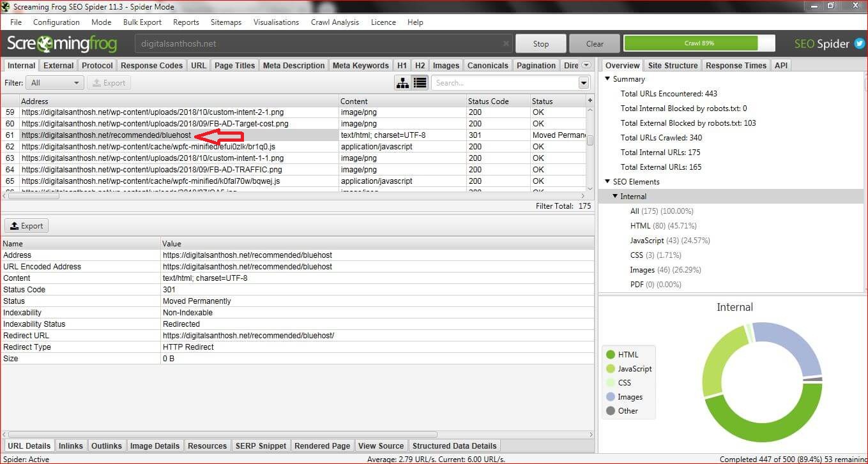This screenshot has width=868, height=464.
Task: Open the Structured Data Details tab
Action: pyautogui.click(x=455, y=445)
